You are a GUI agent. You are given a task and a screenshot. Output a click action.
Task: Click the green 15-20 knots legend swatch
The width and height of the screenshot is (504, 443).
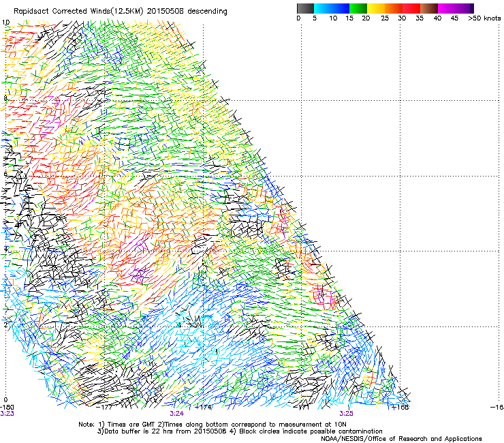[x=358, y=8]
